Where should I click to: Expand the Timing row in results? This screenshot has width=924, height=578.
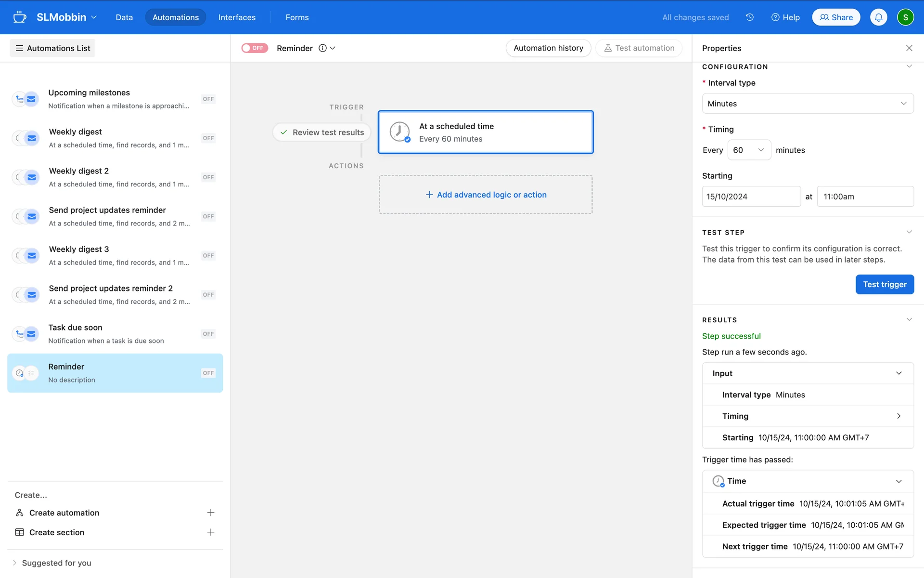pyautogui.click(x=898, y=416)
